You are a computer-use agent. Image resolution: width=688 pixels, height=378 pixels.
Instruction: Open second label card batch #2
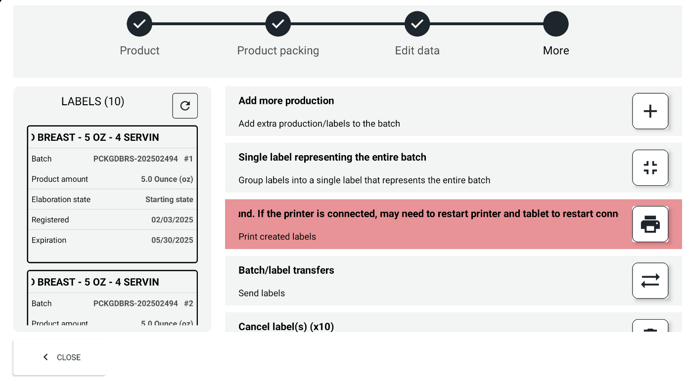112,298
